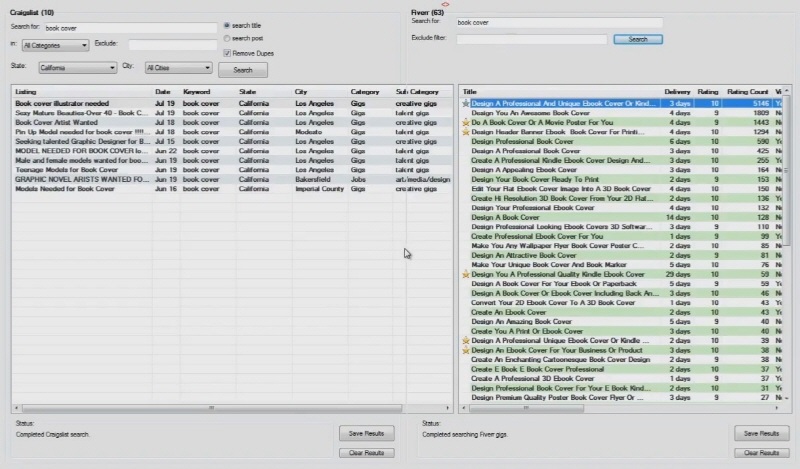Click star beside 'Design Header Banner Ebook' gig

466,132
